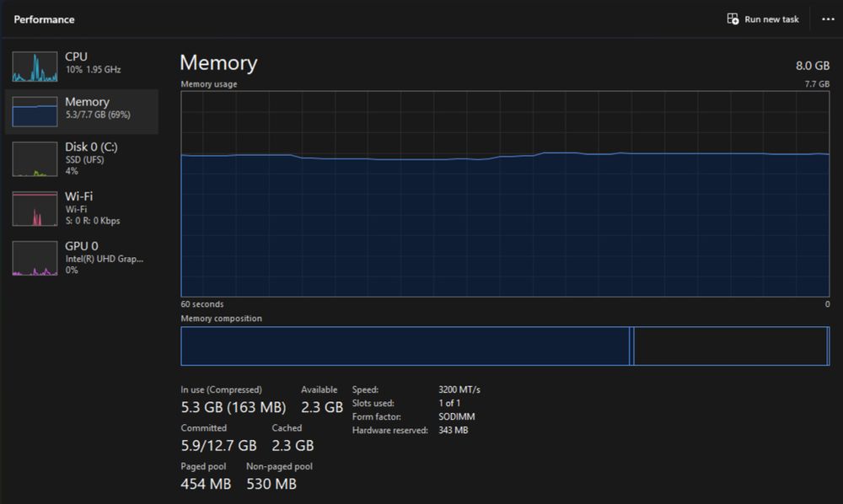Screen dimensions: 843x504
Task: Click the 5.3 GB (163 MB) value
Action: [x=234, y=407]
